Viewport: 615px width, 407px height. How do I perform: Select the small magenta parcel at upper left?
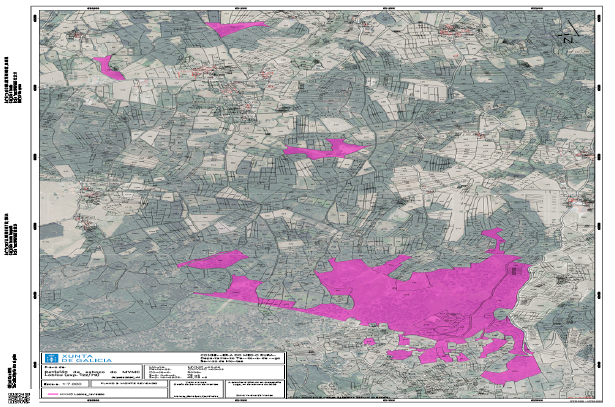coord(109,67)
